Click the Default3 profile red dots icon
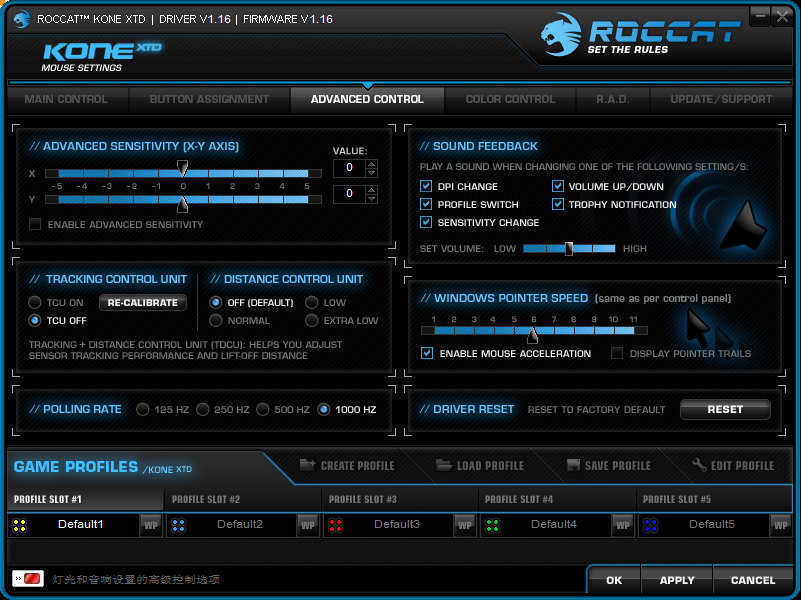Viewport: 801px width, 600px height. (336, 525)
